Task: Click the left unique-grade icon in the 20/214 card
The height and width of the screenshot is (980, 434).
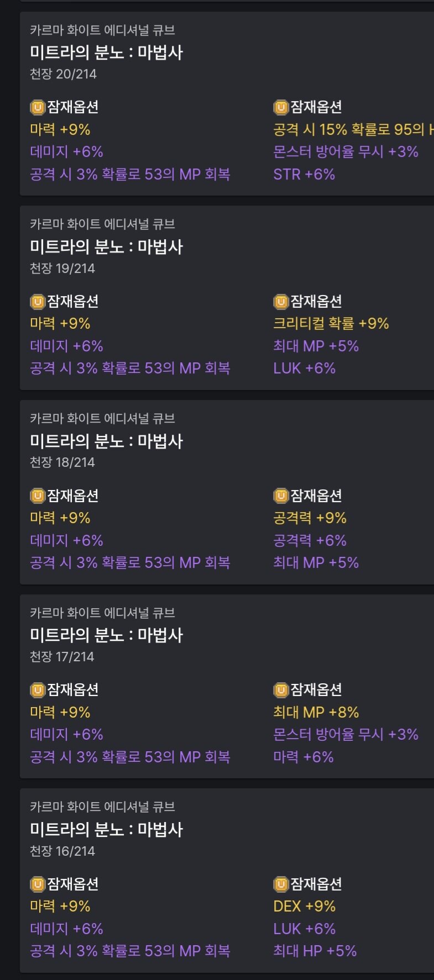Action: pos(38,107)
